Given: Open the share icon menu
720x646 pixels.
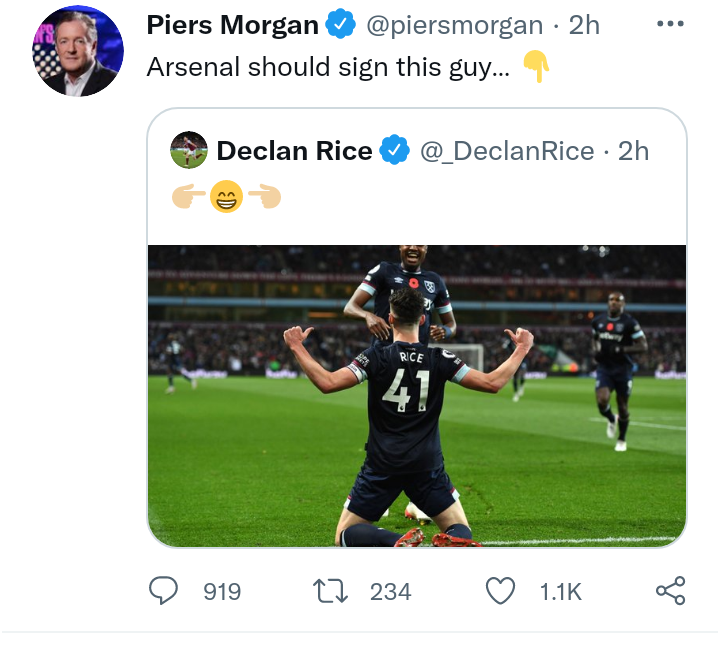Looking at the screenshot, I should tap(670, 591).
